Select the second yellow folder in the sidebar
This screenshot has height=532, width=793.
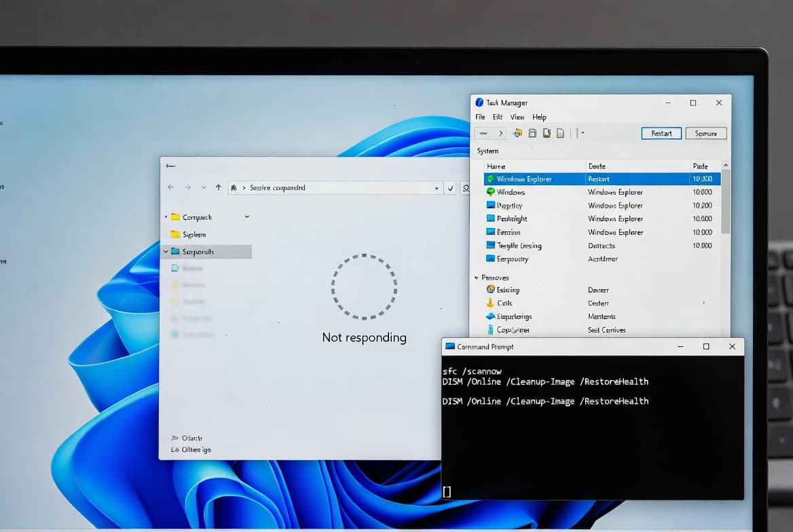coord(188,235)
